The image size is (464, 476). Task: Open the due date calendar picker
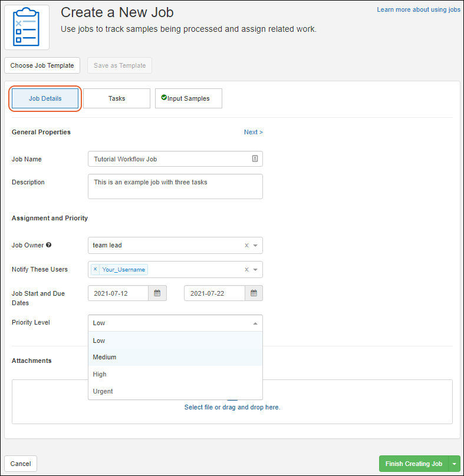pos(254,293)
